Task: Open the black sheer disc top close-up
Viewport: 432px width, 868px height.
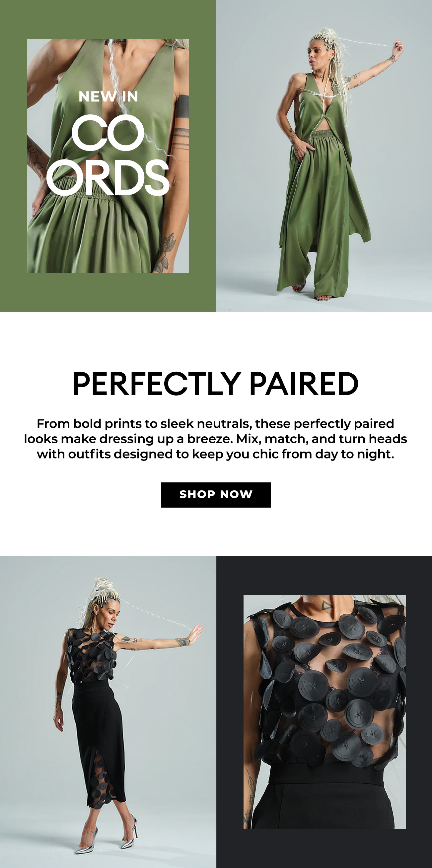Action: click(324, 712)
